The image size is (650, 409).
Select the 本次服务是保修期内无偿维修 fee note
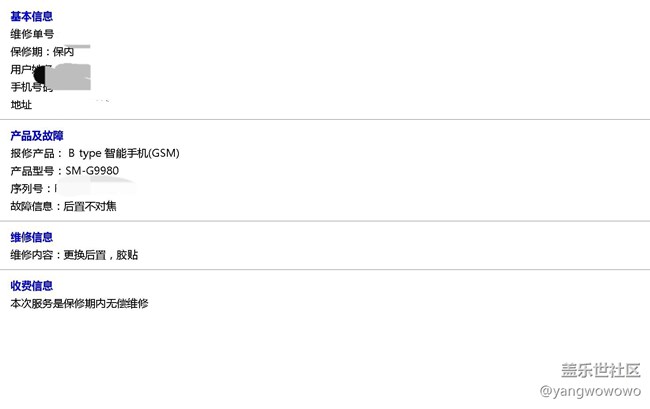pos(79,303)
